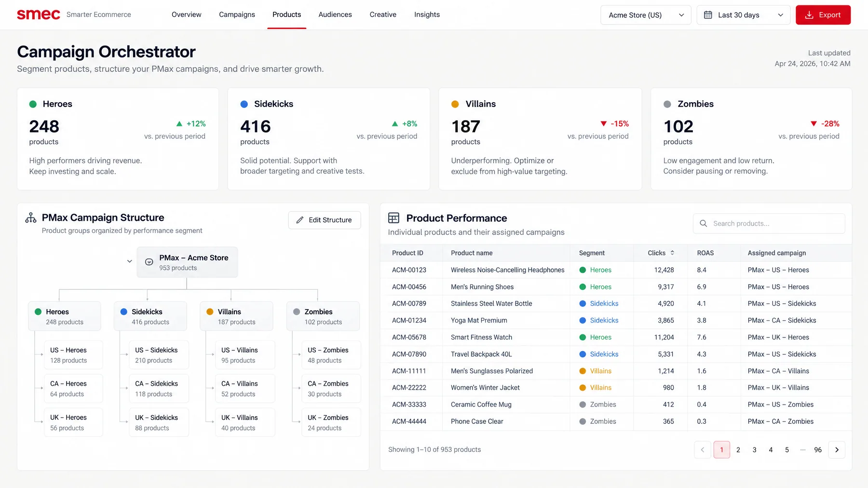The height and width of the screenshot is (488, 868).
Task: Select the Sidekicks 416 products tree node
Action: click(150, 316)
